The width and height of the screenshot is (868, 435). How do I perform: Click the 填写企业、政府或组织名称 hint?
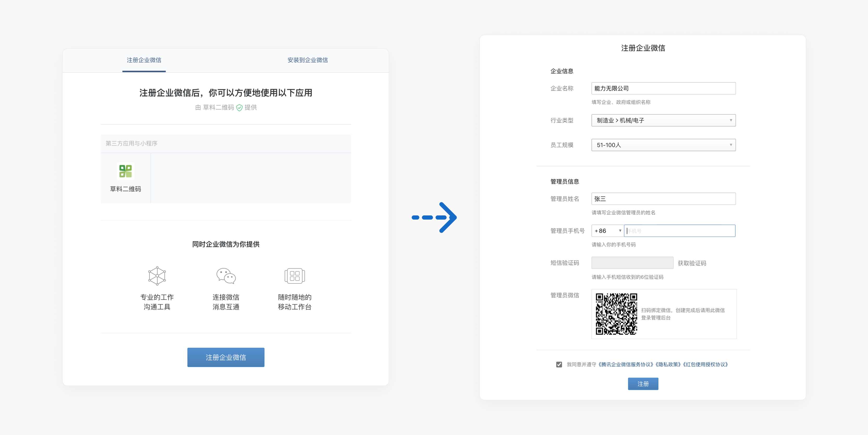pos(621,102)
